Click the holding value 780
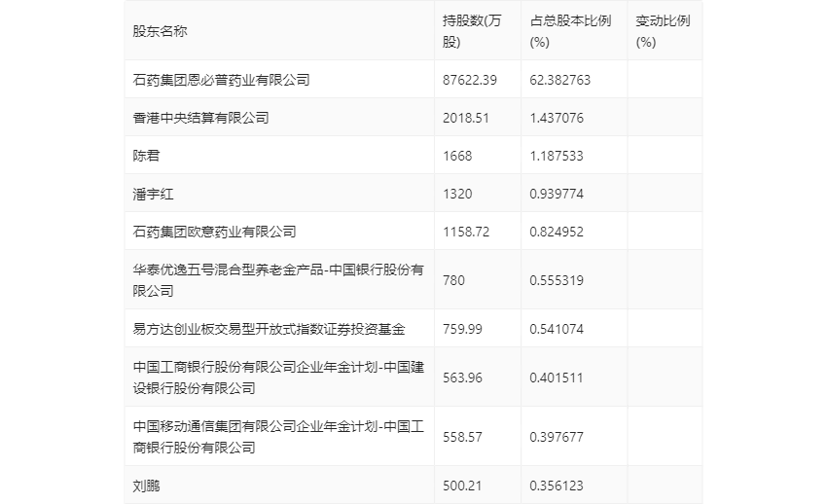827x504 pixels. click(453, 280)
